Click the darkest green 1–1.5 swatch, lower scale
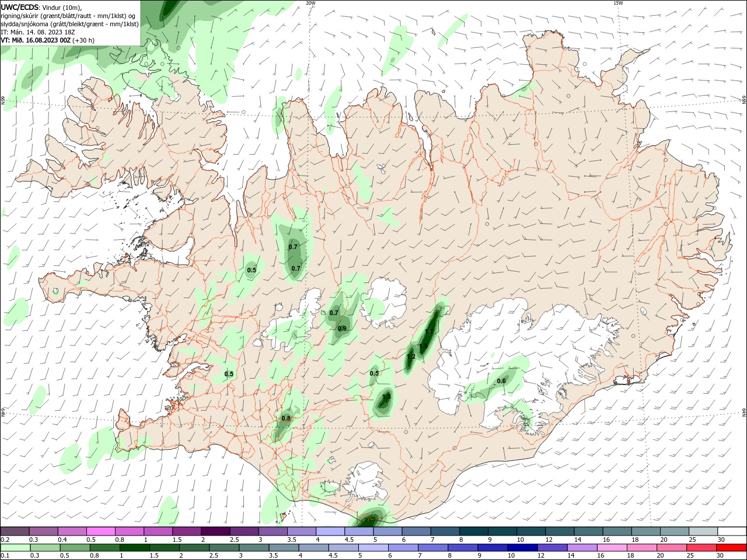 (134, 548)
